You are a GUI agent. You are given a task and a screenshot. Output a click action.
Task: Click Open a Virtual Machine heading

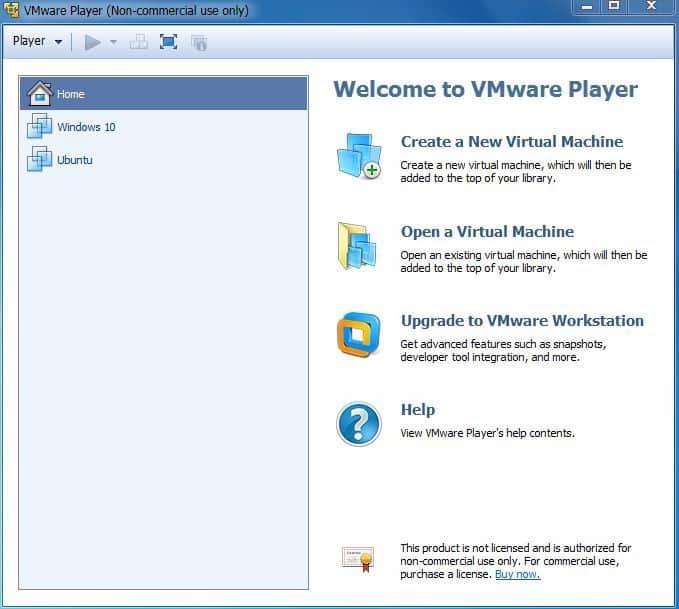point(487,232)
